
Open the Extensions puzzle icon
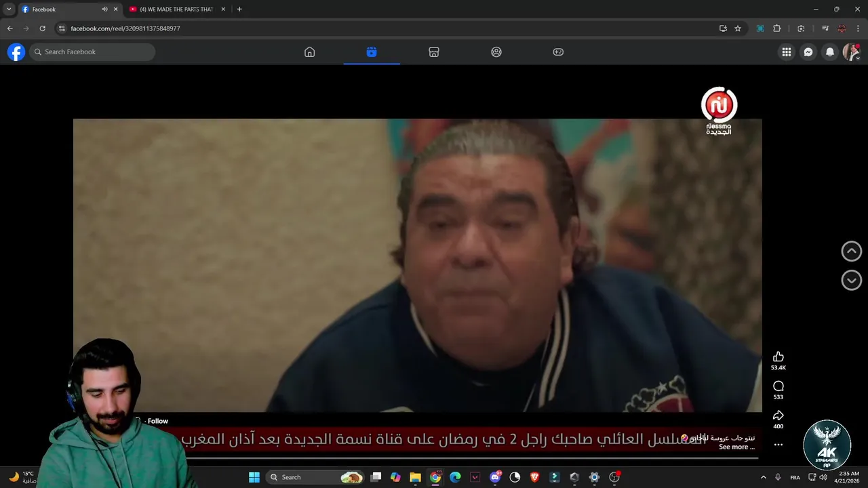[777, 28]
